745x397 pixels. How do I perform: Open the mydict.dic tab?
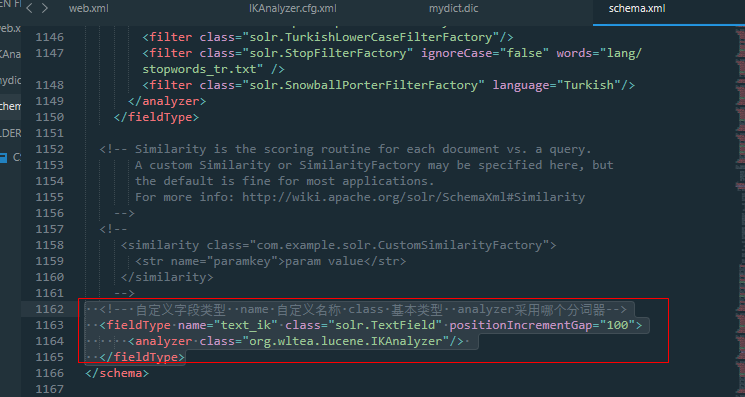point(454,9)
